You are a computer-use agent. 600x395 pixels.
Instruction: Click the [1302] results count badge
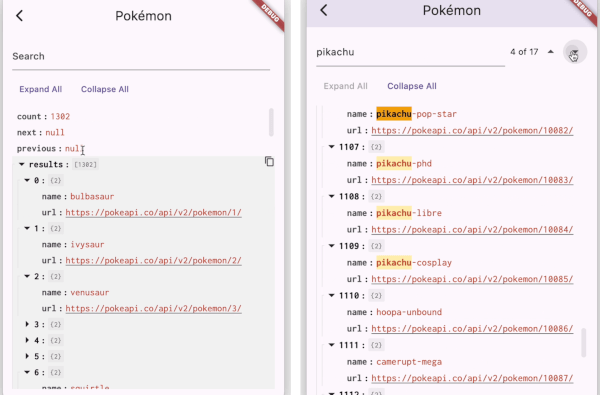coord(85,165)
